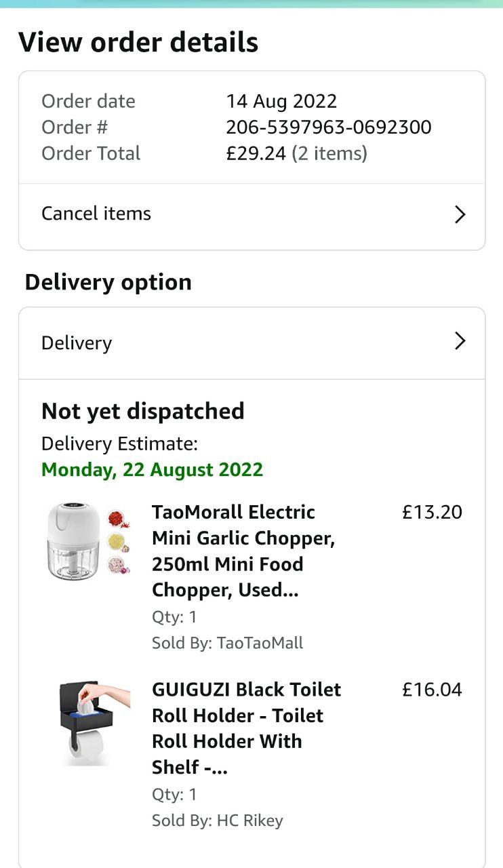Expand the Cancel items chevron arrow

point(460,215)
